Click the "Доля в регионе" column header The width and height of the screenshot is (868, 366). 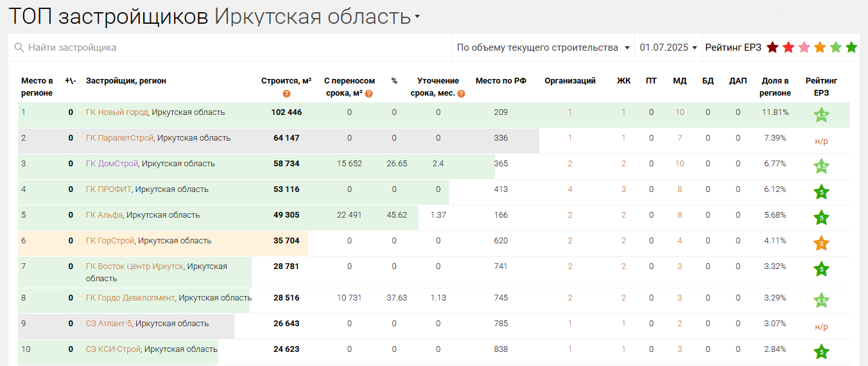[775, 87]
